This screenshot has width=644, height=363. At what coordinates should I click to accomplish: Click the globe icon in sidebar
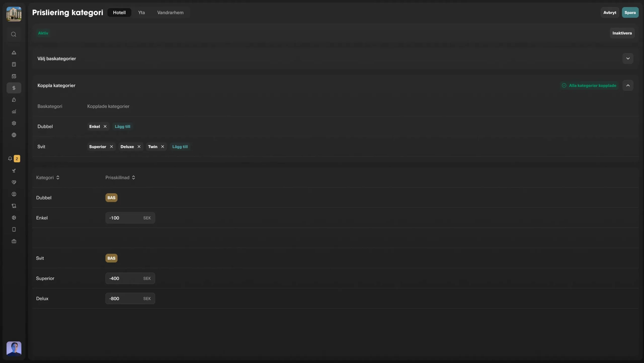click(14, 135)
